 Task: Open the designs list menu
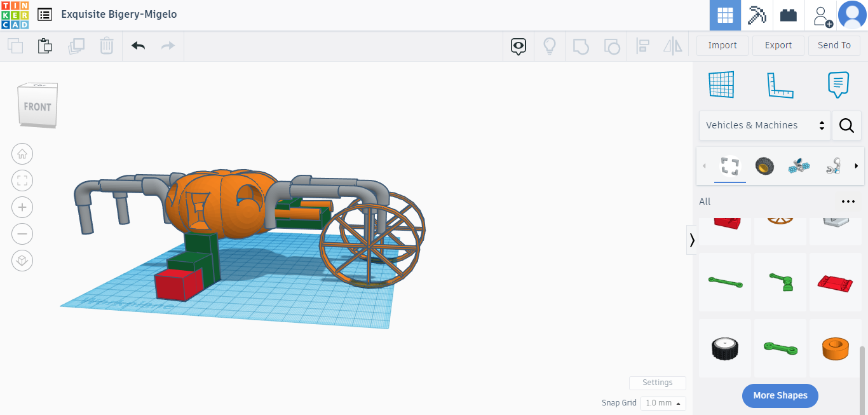pyautogui.click(x=44, y=14)
